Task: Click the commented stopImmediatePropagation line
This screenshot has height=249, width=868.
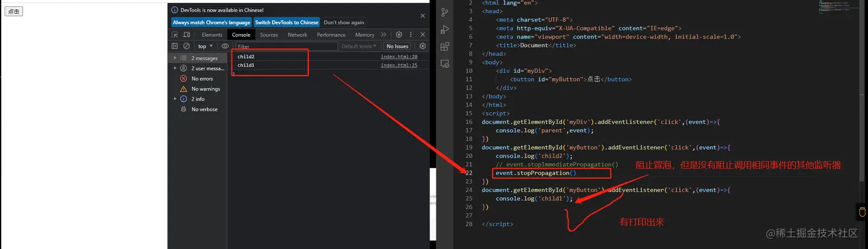Action: (557, 164)
